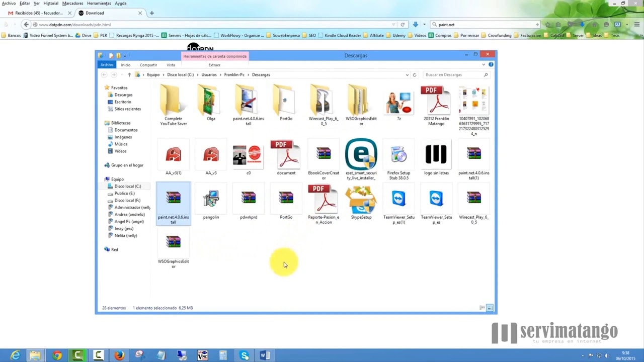Open the Firefox Herramientas menu

tap(99, 3)
